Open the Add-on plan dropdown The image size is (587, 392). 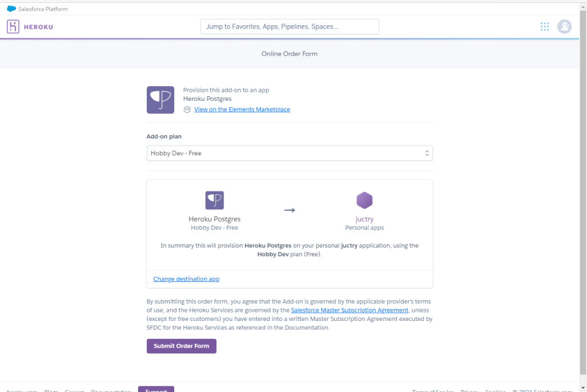pos(289,153)
